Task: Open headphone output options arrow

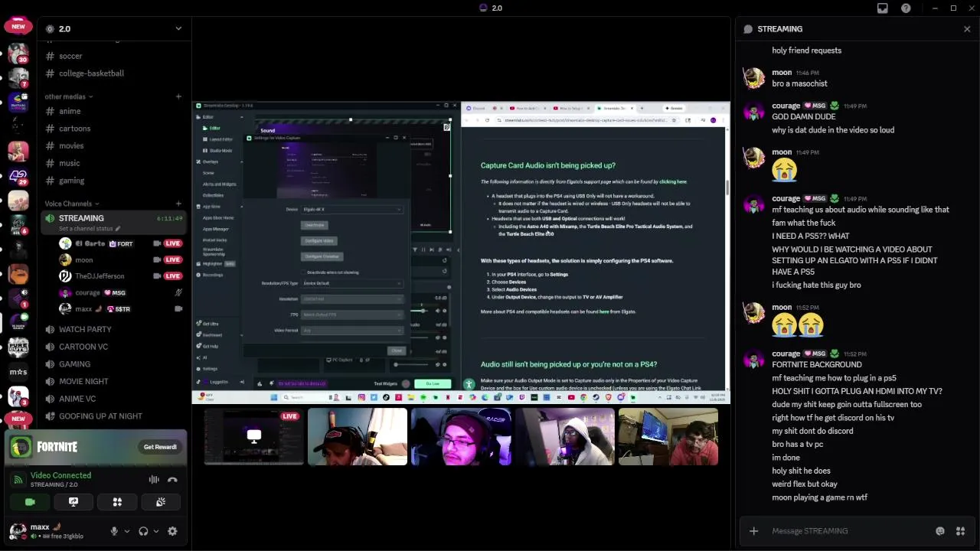Action: (156, 531)
